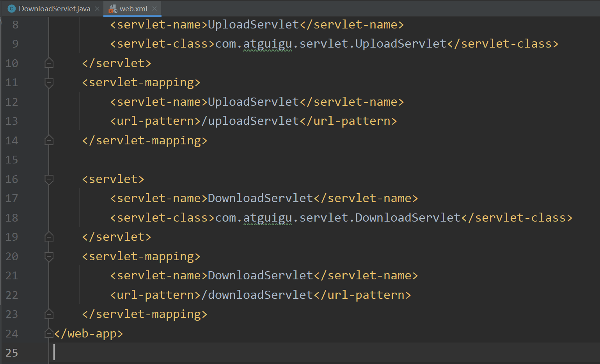Click the closing servlet tag on line 19
Image resolution: width=600 pixels, height=364 pixels.
click(117, 237)
